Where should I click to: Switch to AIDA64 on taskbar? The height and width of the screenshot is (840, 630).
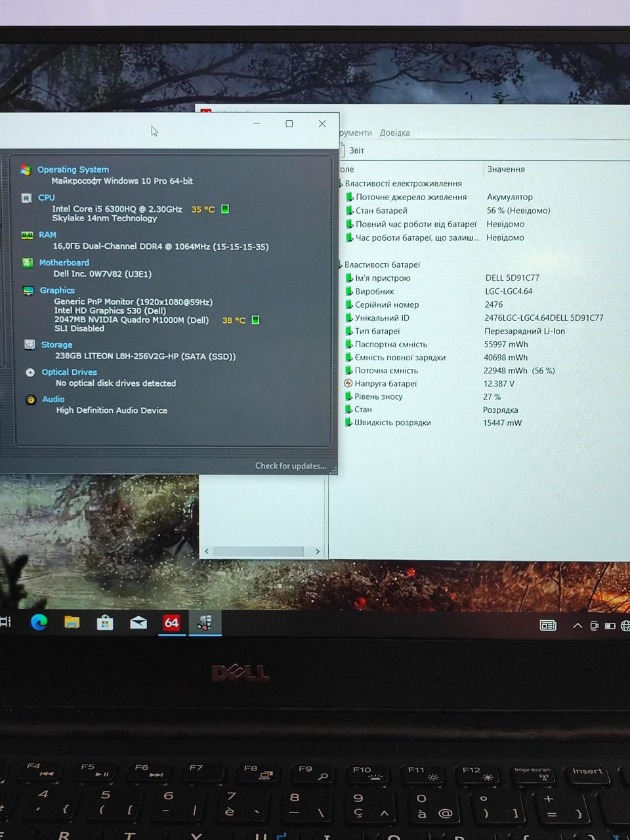coord(171,623)
